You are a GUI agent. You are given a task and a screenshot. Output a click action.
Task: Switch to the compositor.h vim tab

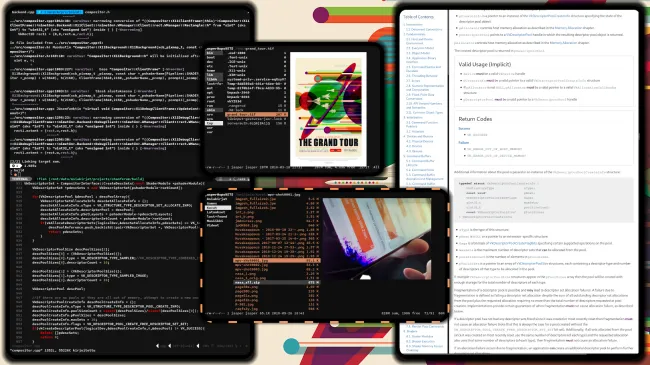pos(97,12)
